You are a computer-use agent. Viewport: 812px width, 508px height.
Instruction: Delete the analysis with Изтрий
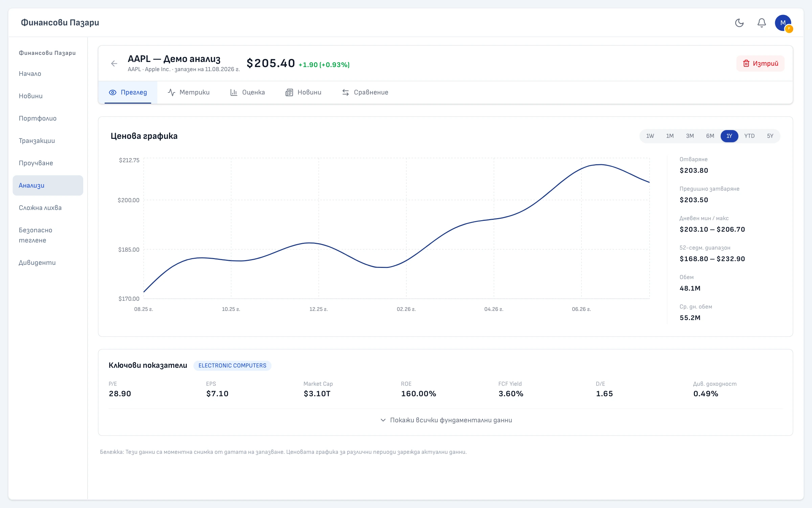[760, 63]
